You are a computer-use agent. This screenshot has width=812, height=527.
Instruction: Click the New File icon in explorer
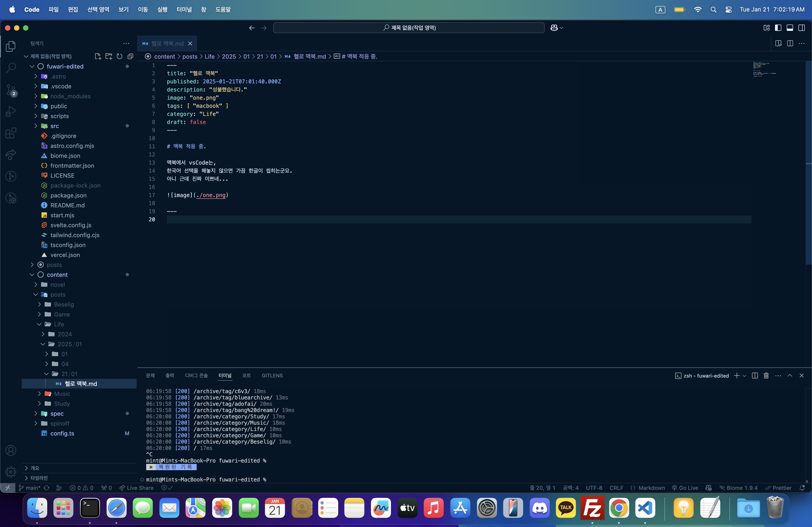tap(98, 56)
